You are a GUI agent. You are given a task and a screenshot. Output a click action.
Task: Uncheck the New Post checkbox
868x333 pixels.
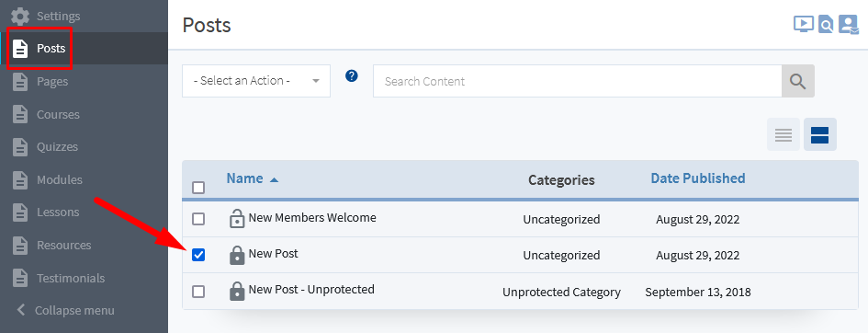[x=198, y=255]
